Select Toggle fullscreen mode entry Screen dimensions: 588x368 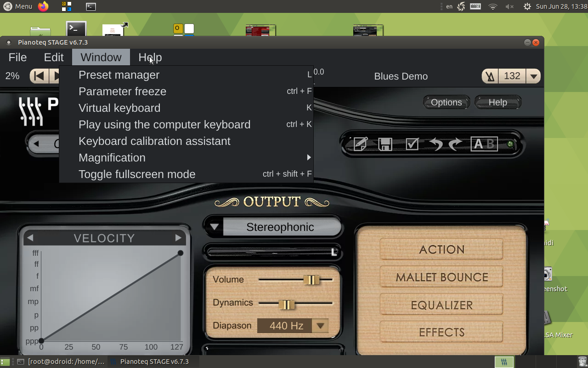[x=186, y=174]
